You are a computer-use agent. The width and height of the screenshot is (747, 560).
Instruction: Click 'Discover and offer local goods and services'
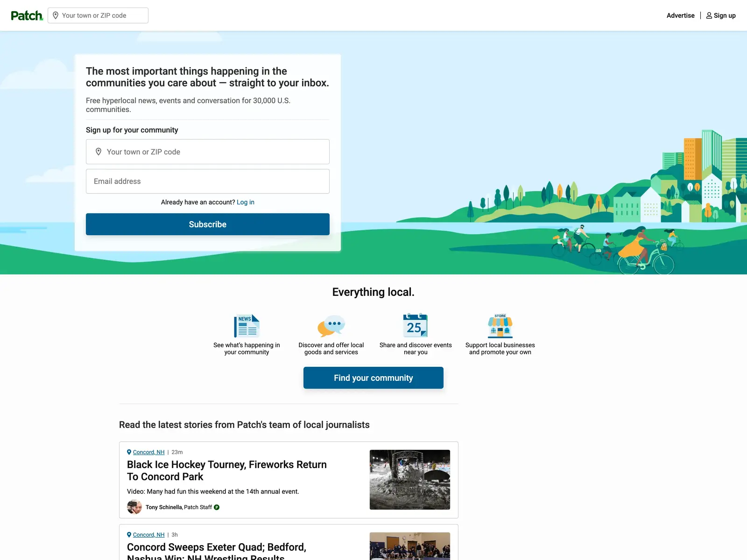tap(331, 349)
